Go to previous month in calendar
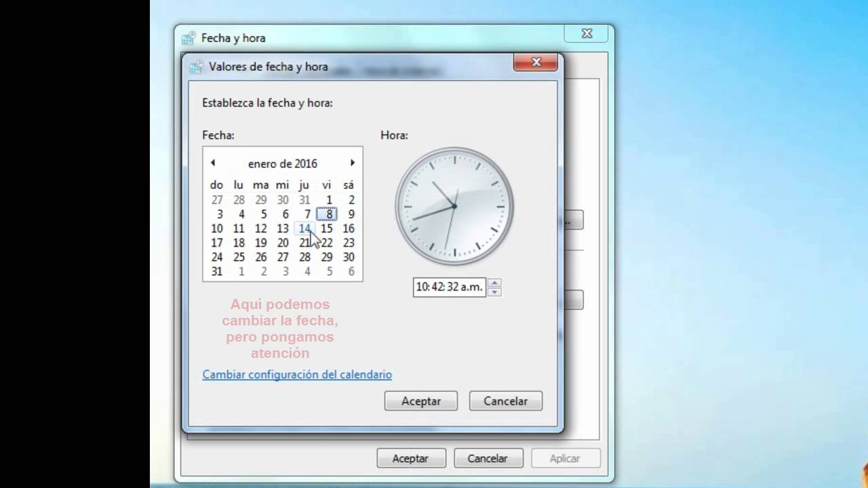 pos(213,163)
